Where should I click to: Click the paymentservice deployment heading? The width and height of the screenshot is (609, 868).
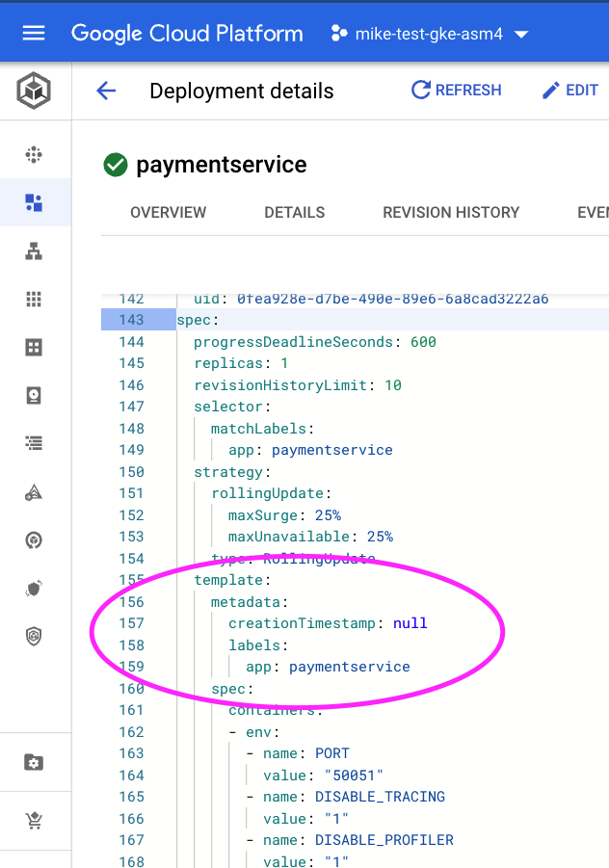(222, 165)
